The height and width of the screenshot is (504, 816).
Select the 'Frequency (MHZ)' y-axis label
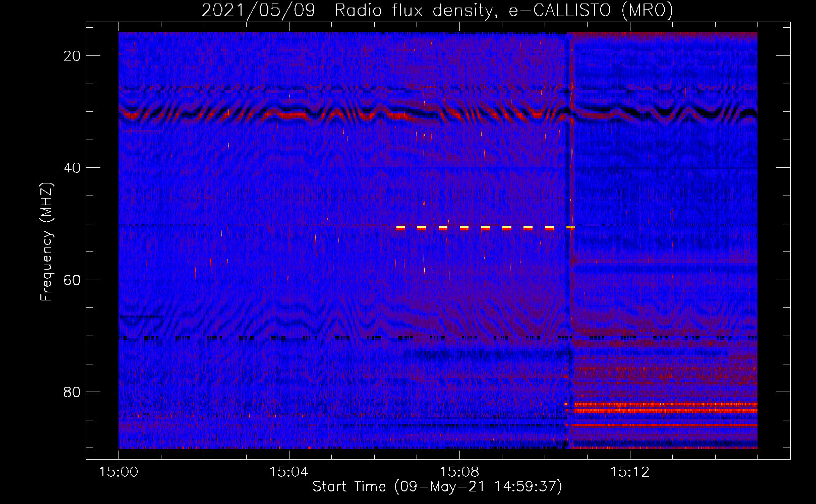pyautogui.click(x=46, y=242)
